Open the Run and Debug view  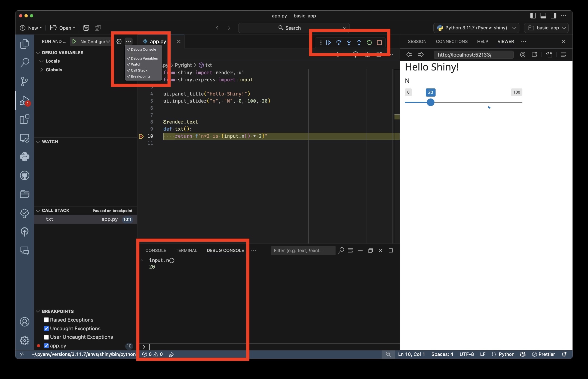point(24,100)
